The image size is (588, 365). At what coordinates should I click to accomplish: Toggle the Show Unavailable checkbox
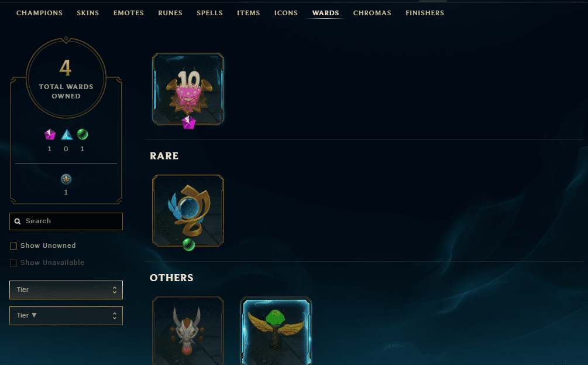pos(13,263)
